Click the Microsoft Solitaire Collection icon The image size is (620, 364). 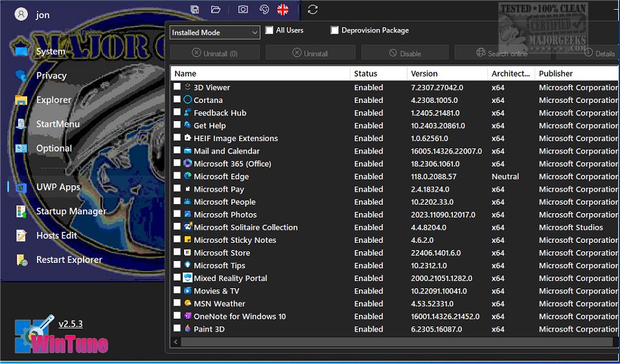pyautogui.click(x=187, y=227)
